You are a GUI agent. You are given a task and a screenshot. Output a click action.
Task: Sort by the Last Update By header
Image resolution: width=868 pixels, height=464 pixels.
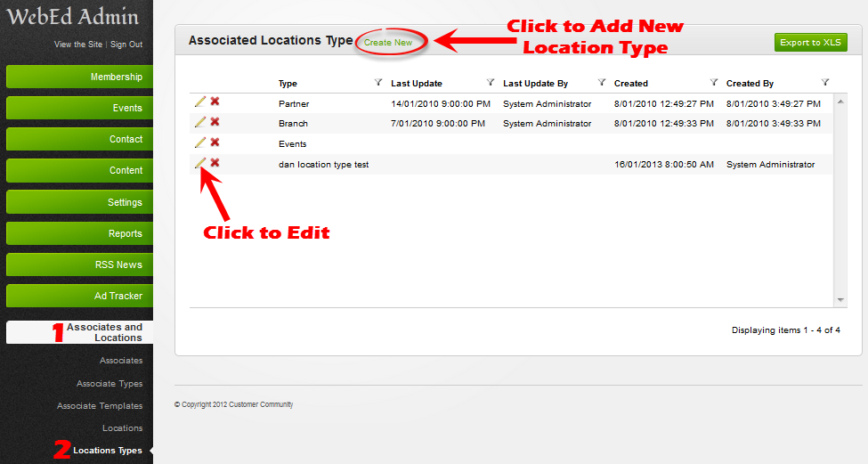coord(535,84)
